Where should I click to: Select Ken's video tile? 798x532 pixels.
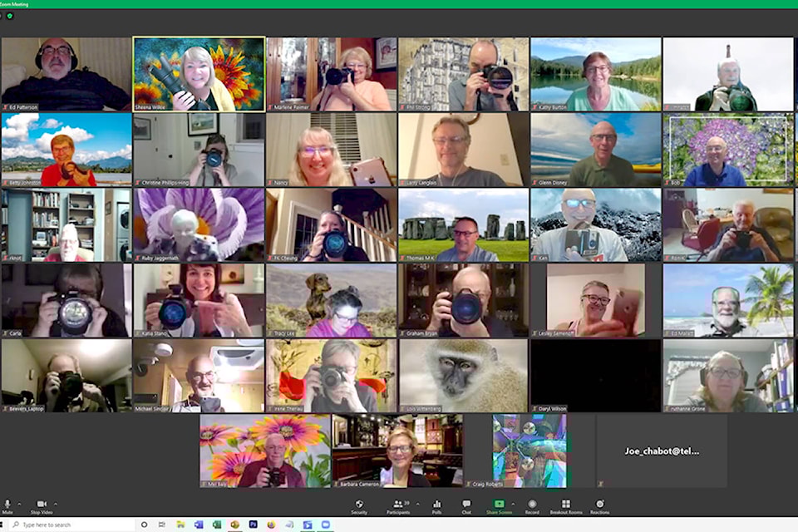[596, 225]
